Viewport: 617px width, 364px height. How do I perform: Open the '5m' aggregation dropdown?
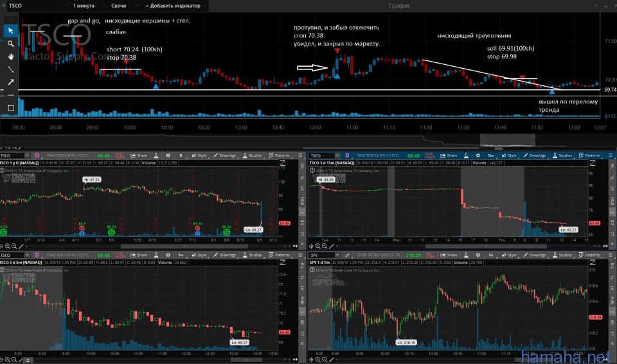[181, 255]
